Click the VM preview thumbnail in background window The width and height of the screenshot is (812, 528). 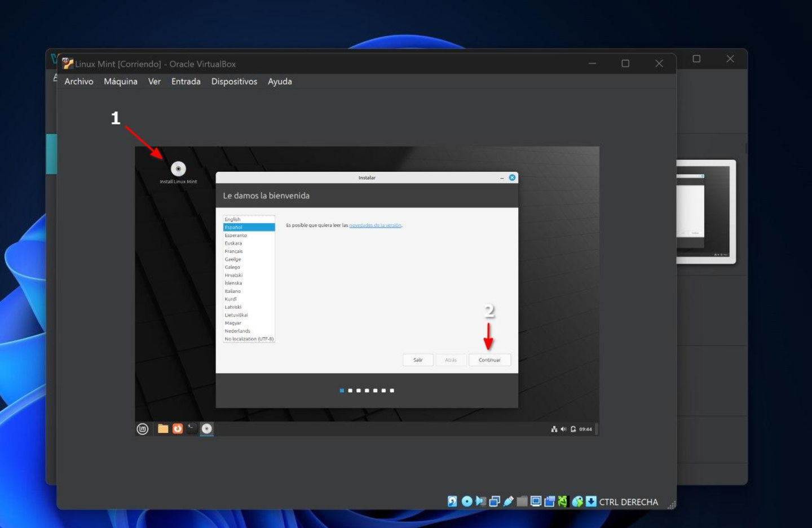(706, 212)
